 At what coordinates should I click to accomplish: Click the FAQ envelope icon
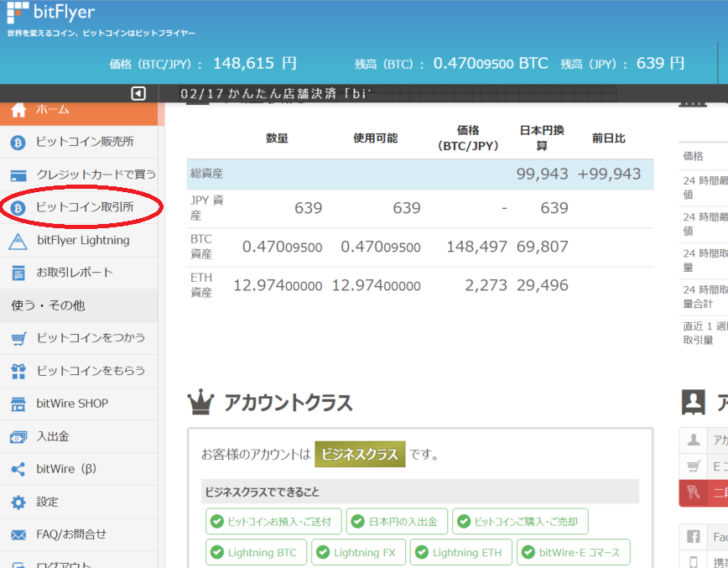tap(18, 535)
